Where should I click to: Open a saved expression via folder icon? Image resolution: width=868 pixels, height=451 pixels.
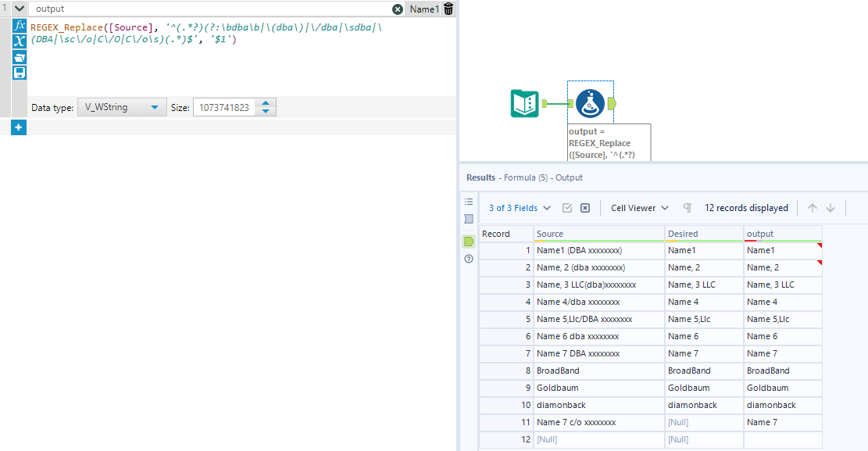18,57
